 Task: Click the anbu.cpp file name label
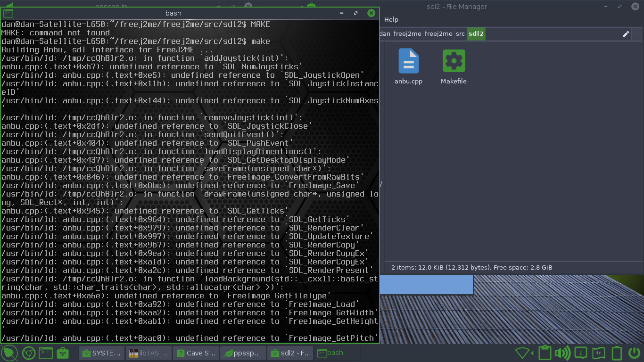coord(408,81)
